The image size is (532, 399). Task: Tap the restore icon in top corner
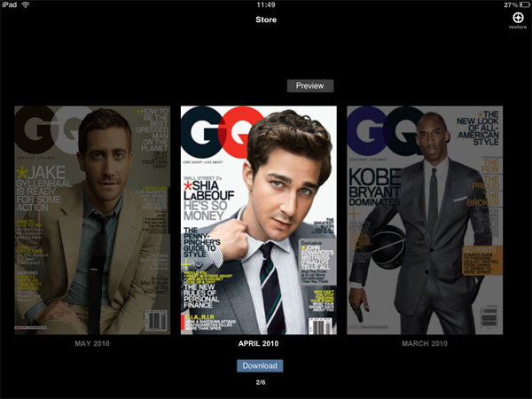click(x=518, y=18)
